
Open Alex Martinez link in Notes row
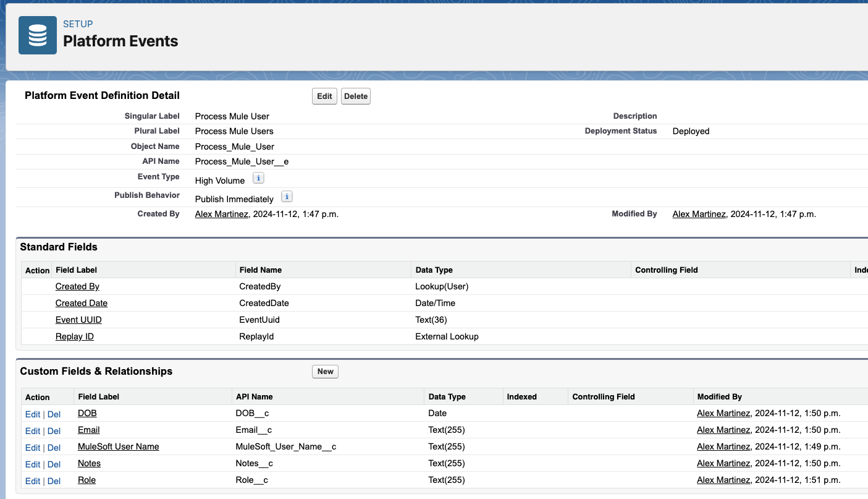click(723, 463)
